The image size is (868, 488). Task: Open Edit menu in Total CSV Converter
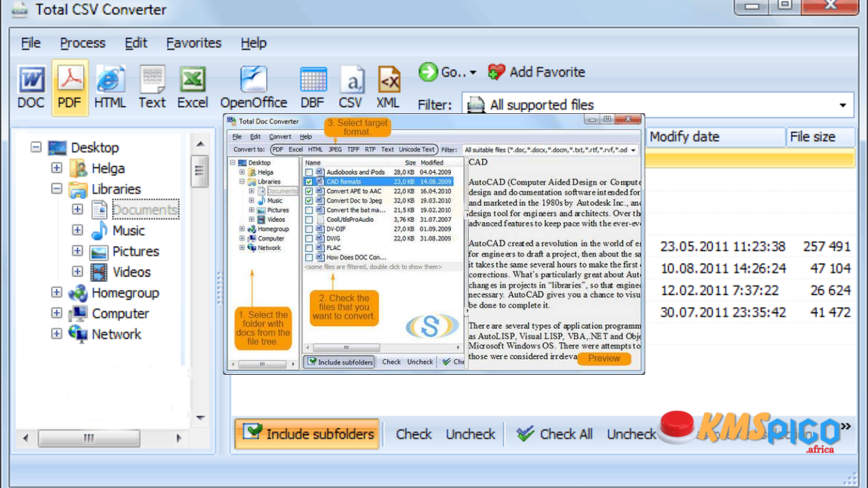pyautogui.click(x=136, y=43)
